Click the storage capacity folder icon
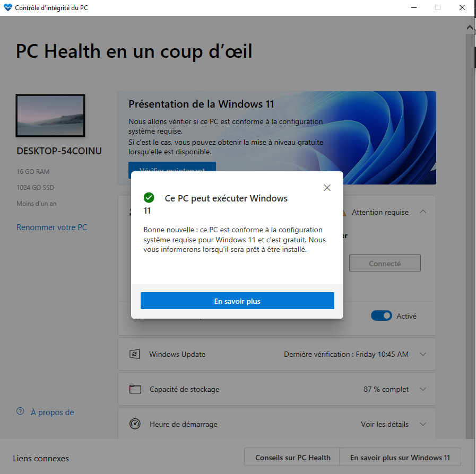The image size is (476, 474). (x=135, y=389)
